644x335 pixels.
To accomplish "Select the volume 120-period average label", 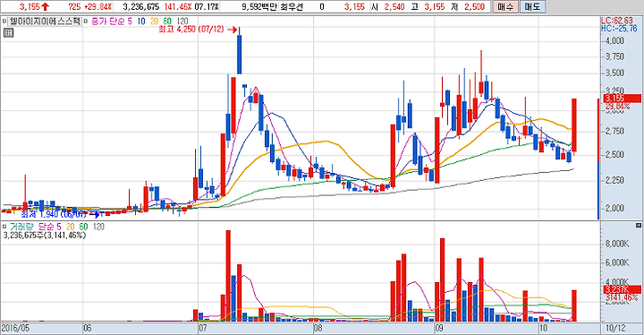I will [x=98, y=227].
